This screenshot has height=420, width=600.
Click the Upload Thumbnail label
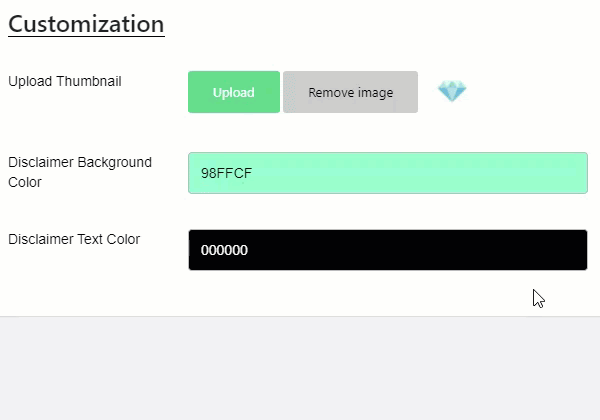(x=65, y=81)
